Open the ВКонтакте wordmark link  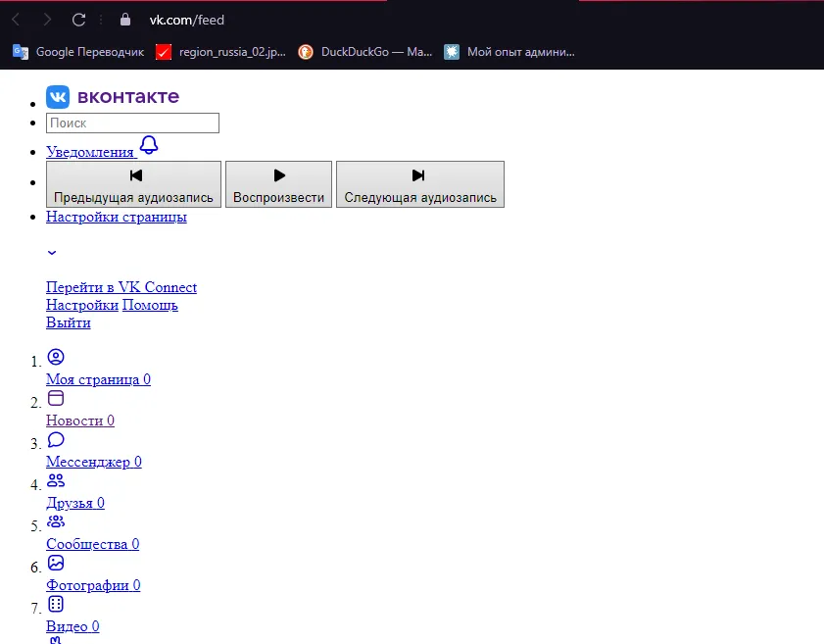tap(128, 97)
